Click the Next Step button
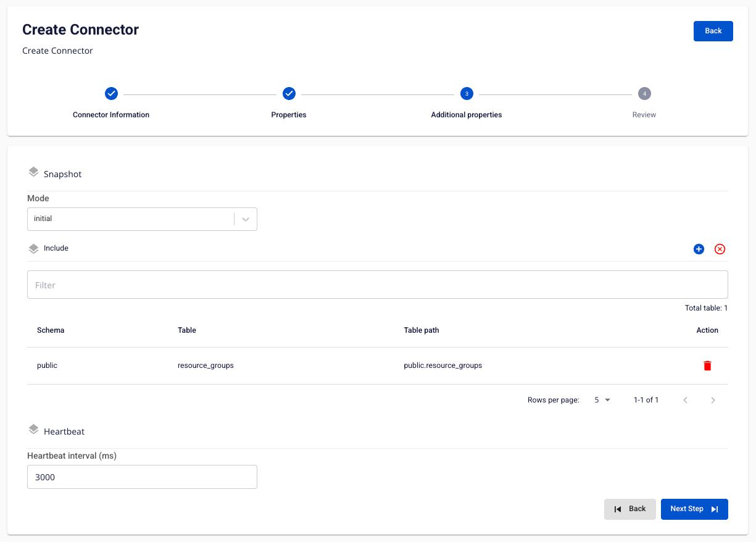The width and height of the screenshot is (756, 542). tap(694, 509)
